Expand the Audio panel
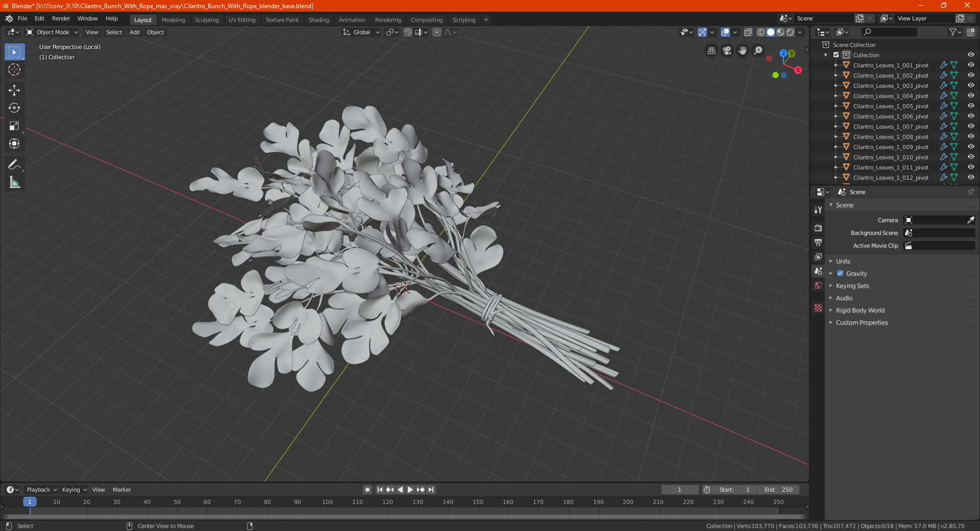980x531 pixels. [x=844, y=298]
